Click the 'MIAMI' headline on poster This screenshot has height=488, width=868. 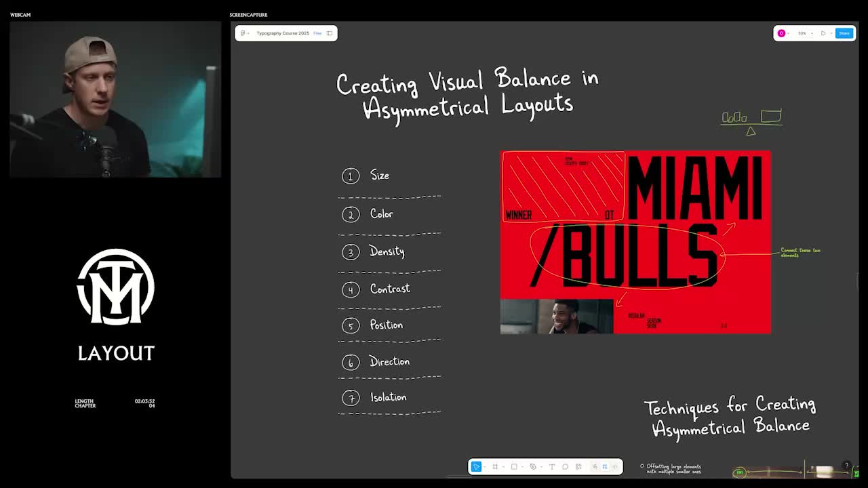pyautogui.click(x=695, y=188)
